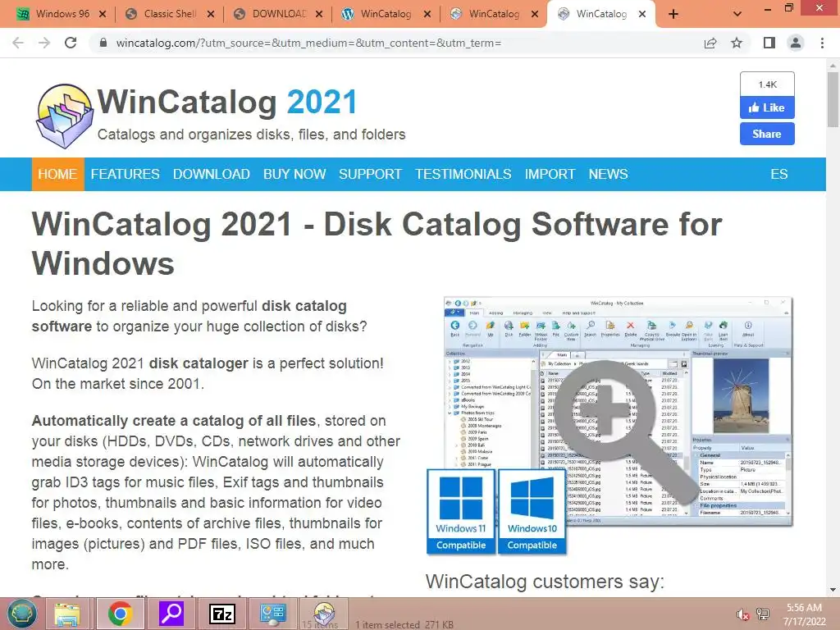Enlarge the WinCatalog app screenshot thumbnail

[x=618, y=412]
